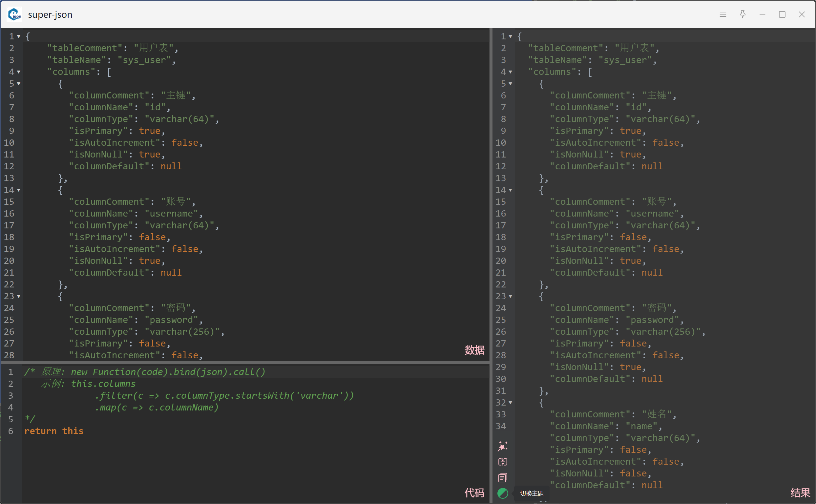
Task: Click "name" value in result panel
Action: (642, 426)
